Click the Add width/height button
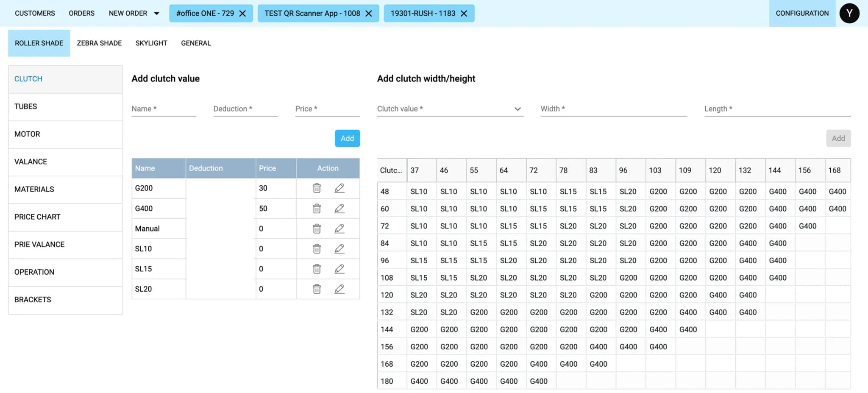868x393 pixels. pyautogui.click(x=838, y=138)
